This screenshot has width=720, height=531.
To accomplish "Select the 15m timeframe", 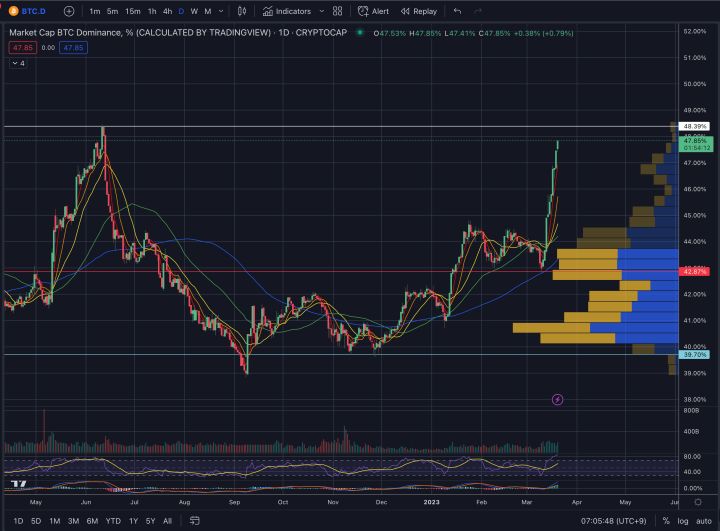I will (133, 11).
